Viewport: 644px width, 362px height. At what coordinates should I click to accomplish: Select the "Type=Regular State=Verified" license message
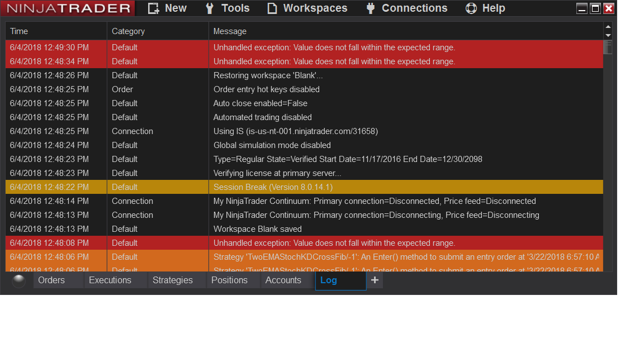pyautogui.click(x=348, y=159)
